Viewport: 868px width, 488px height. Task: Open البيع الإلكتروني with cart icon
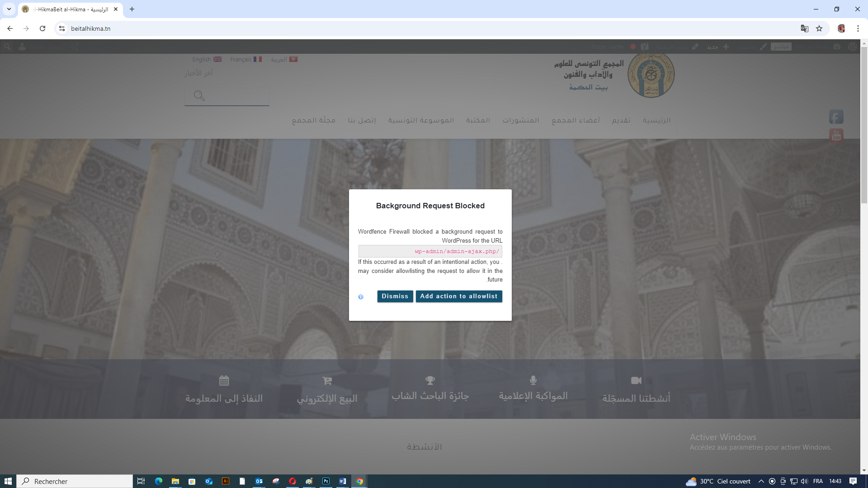click(x=327, y=389)
